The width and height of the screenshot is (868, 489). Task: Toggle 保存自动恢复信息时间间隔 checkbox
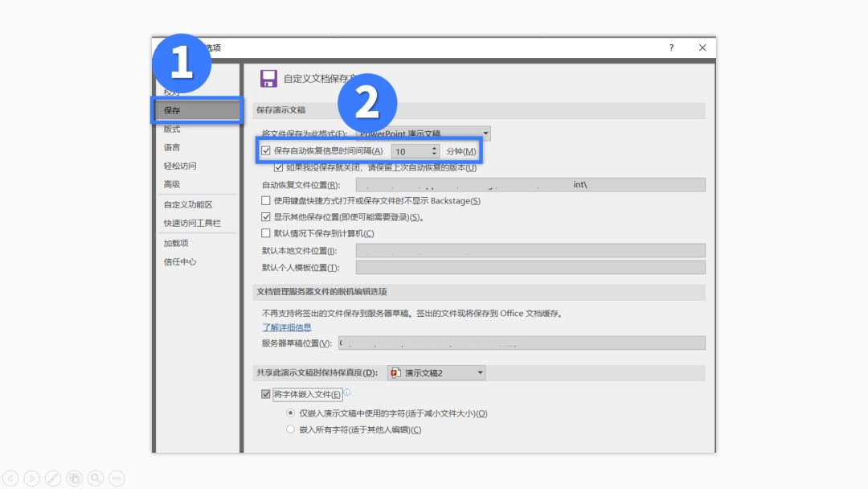266,150
